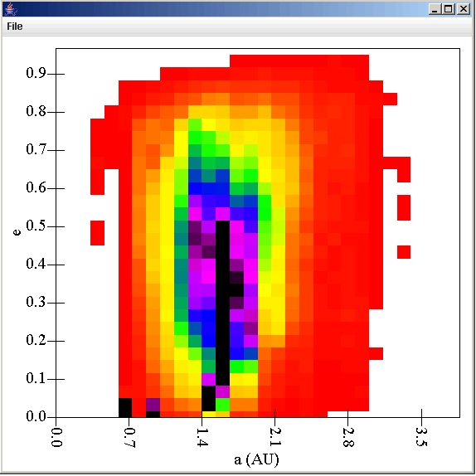Image resolution: width=476 pixels, height=476 pixels.
Task: Open the File menu
Action: coord(15,27)
